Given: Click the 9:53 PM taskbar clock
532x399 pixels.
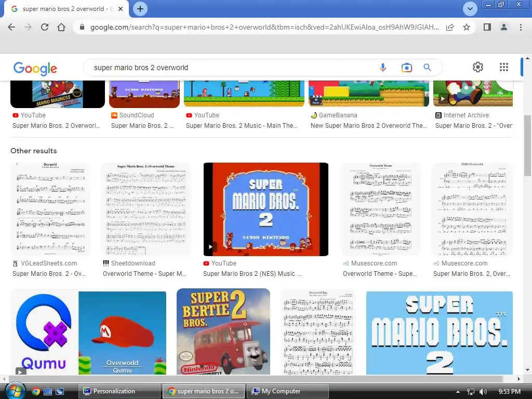Looking at the screenshot, I should coord(509,392).
